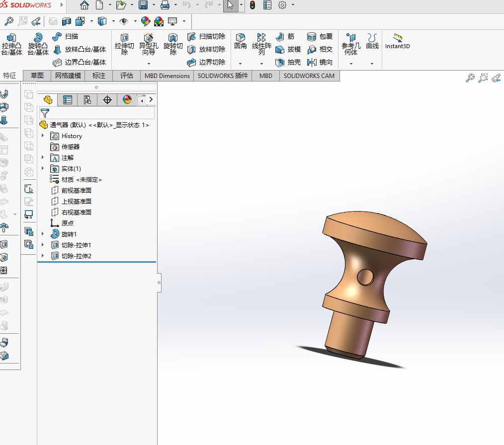Toggle Instant3D mode
Screen dimensions: 504x445
click(397, 41)
